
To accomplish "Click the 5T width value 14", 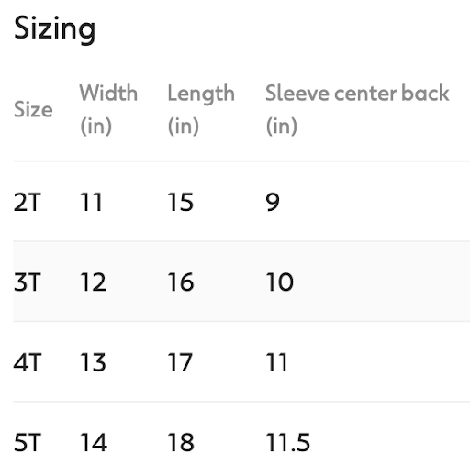I will [94, 442].
